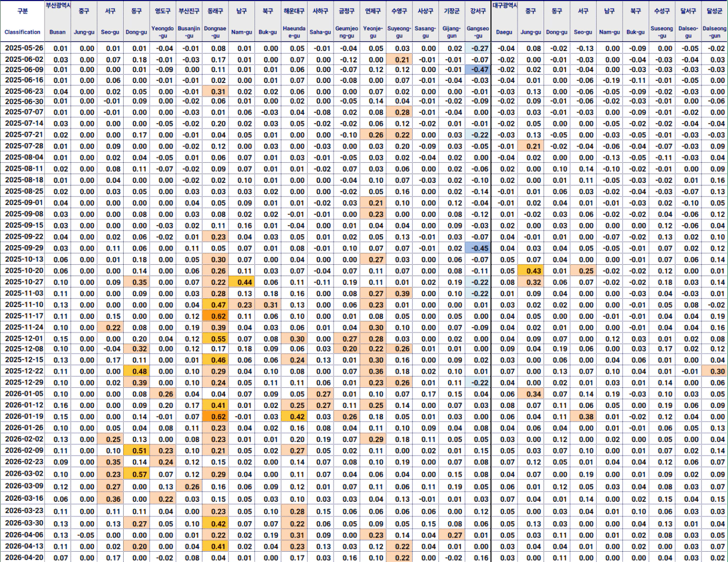The height and width of the screenshot is (562, 728).
Task: Select Geumjeong-gu value 0.27 for 2025-12-01
Action: [346, 338]
